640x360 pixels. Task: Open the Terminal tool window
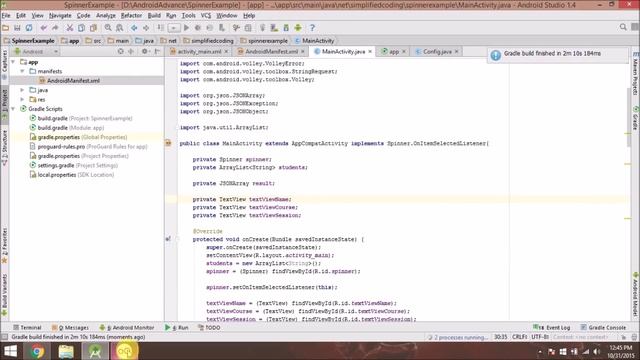tap(27, 327)
